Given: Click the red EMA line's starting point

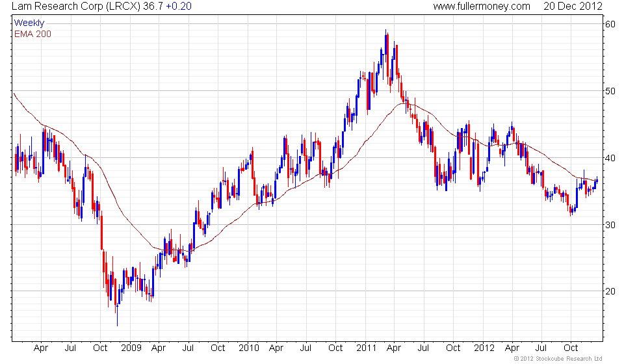Looking at the screenshot, I should [14, 94].
